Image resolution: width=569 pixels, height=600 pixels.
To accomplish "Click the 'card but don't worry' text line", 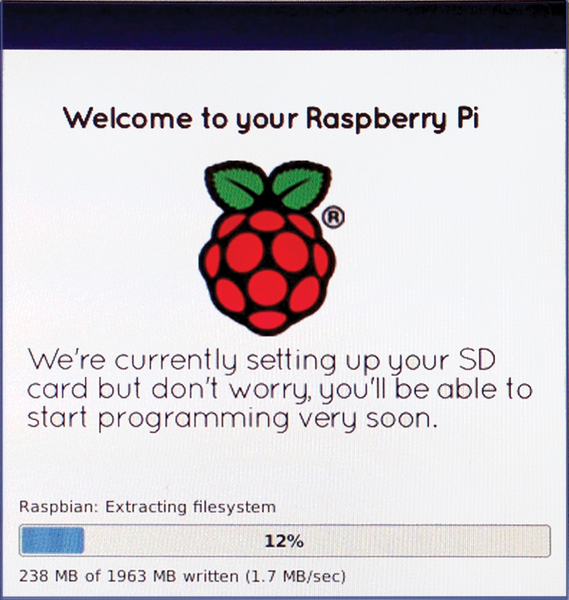I will [280, 390].
